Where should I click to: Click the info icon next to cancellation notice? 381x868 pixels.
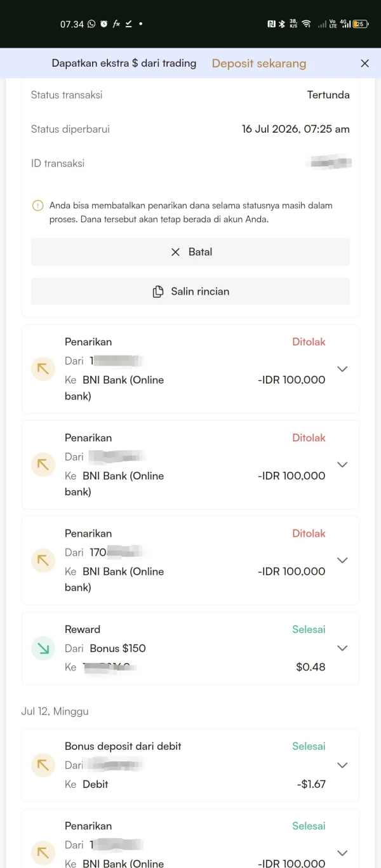click(x=37, y=206)
